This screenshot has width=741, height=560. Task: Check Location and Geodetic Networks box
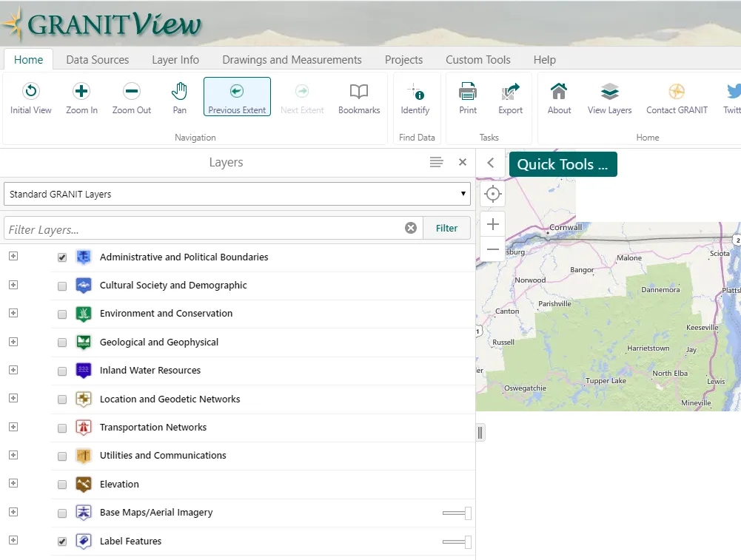[62, 399]
